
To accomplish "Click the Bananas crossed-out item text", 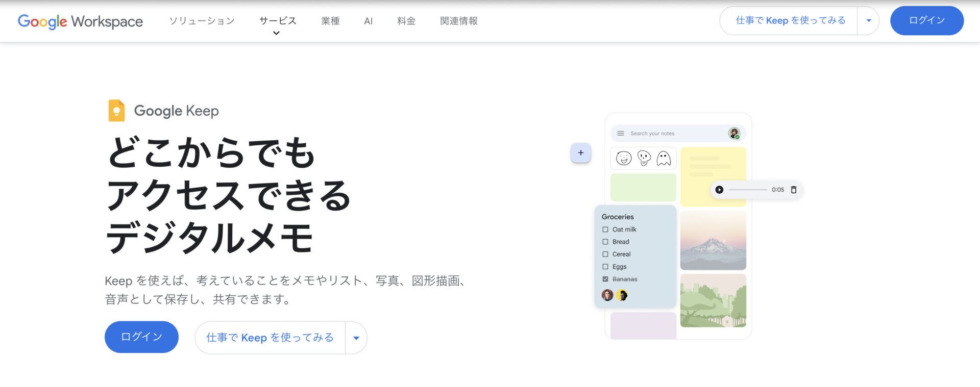I will tap(625, 279).
